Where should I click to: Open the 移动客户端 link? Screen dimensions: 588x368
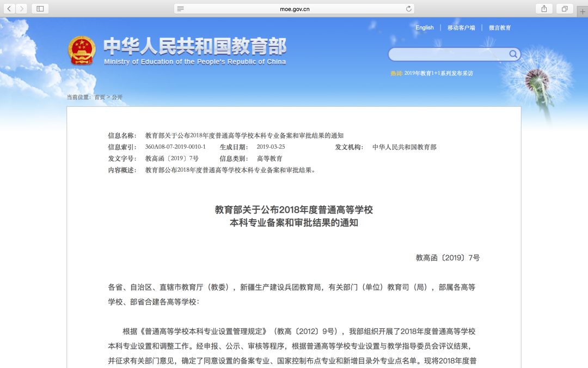[x=461, y=27]
